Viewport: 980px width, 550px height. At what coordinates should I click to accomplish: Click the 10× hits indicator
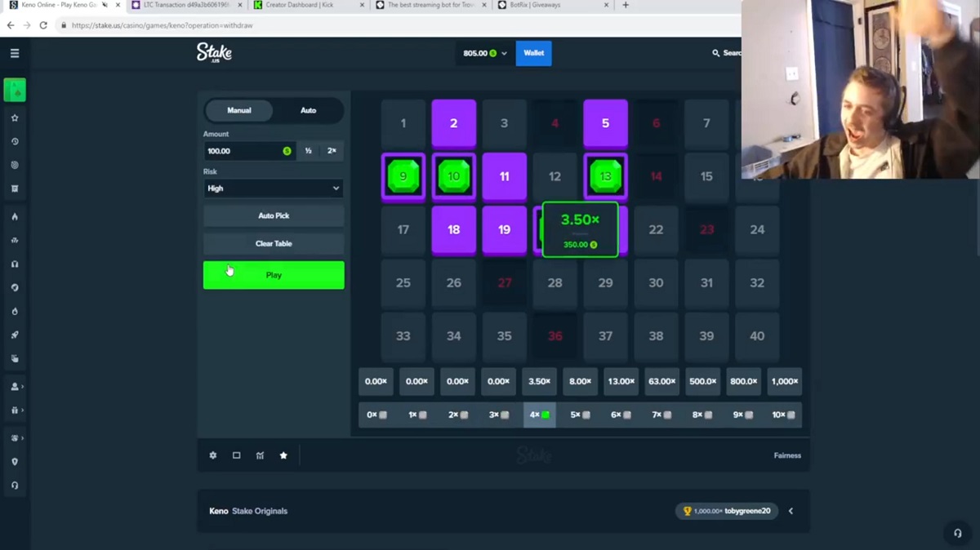[x=784, y=415]
